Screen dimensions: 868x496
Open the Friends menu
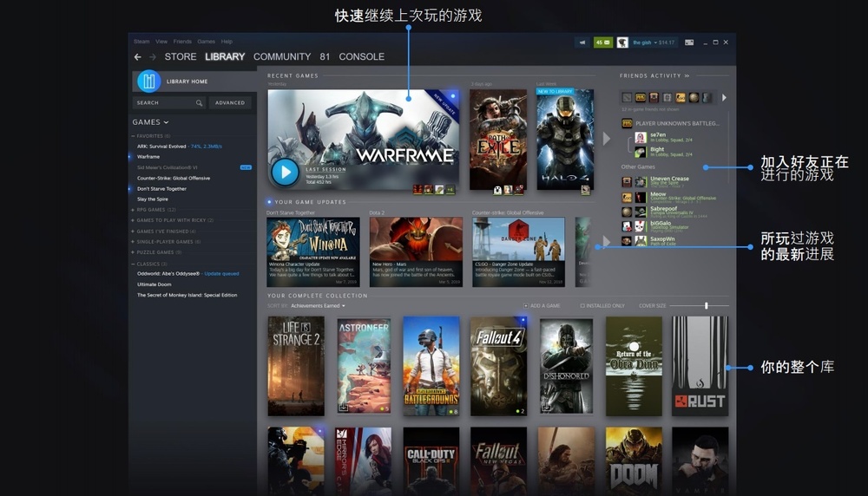[x=182, y=42]
